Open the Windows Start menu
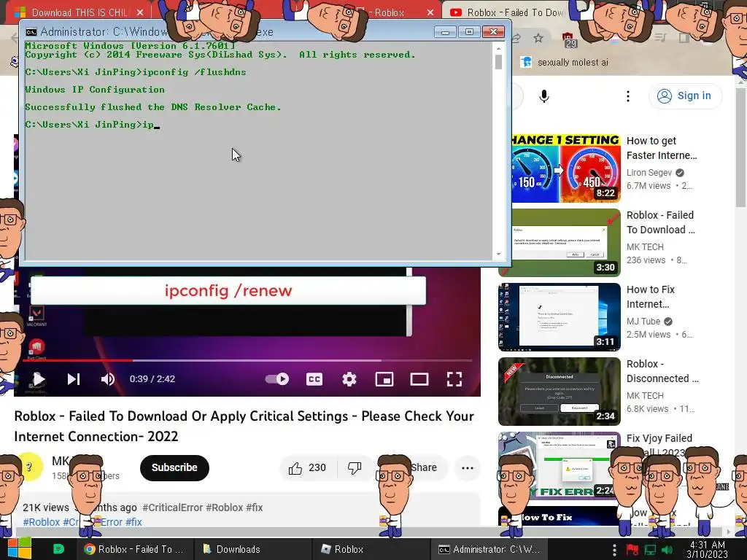The height and width of the screenshot is (560, 747). point(18,549)
